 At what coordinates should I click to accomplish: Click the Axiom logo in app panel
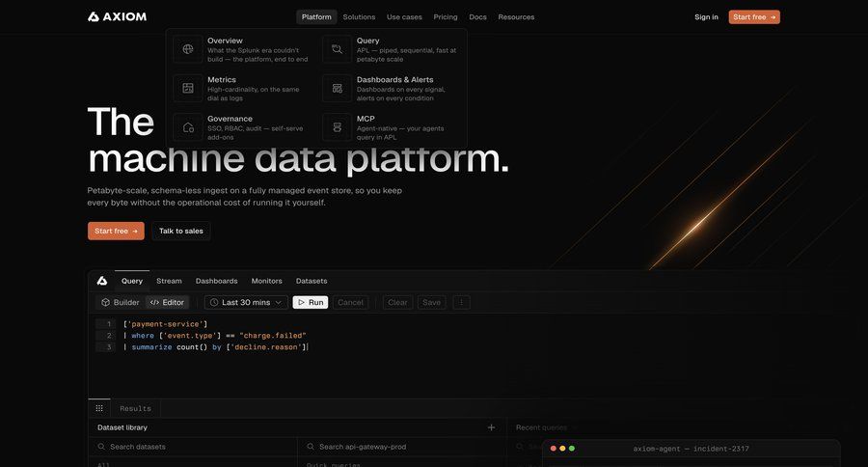click(102, 281)
